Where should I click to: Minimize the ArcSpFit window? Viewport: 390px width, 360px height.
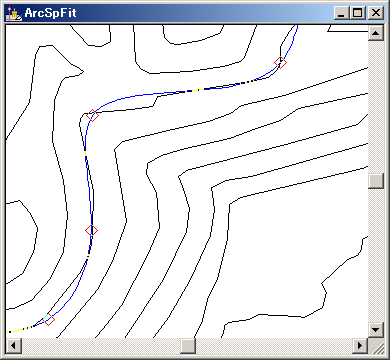pos(341,13)
